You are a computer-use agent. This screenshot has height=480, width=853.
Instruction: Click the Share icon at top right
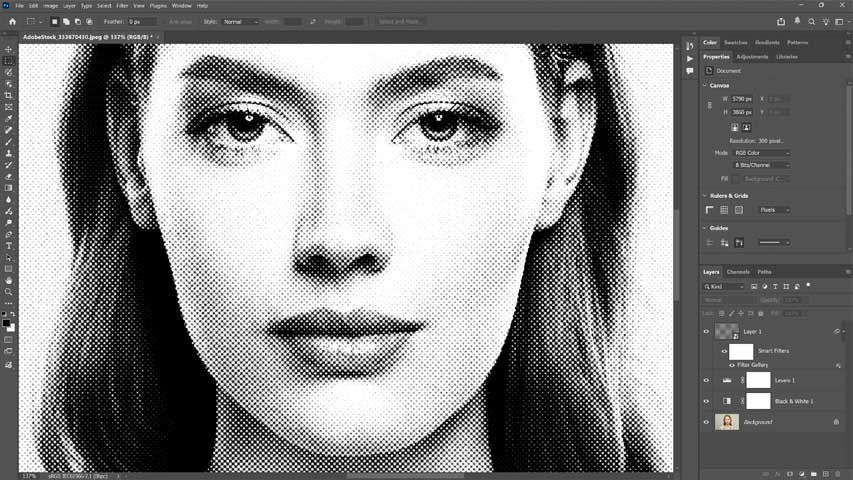pos(781,21)
